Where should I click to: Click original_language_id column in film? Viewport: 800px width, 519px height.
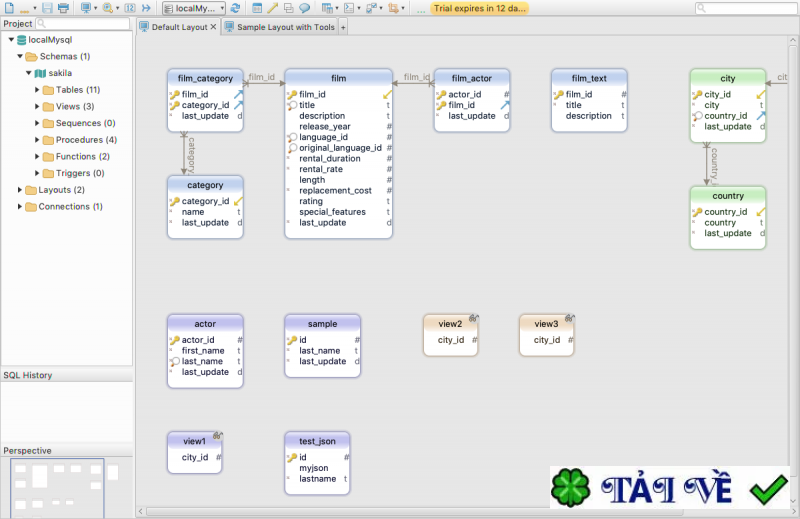pyautogui.click(x=340, y=147)
